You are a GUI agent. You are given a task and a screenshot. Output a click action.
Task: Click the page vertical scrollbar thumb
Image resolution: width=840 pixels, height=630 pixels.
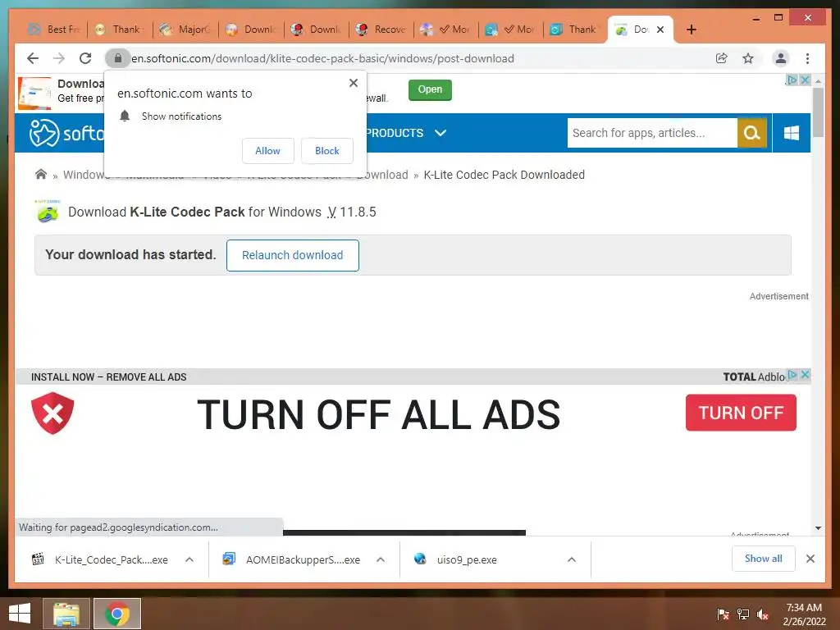tap(818, 112)
